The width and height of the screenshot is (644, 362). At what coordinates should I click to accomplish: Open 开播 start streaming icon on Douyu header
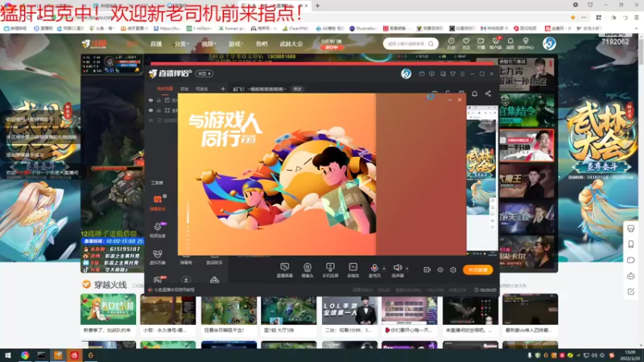481,43
